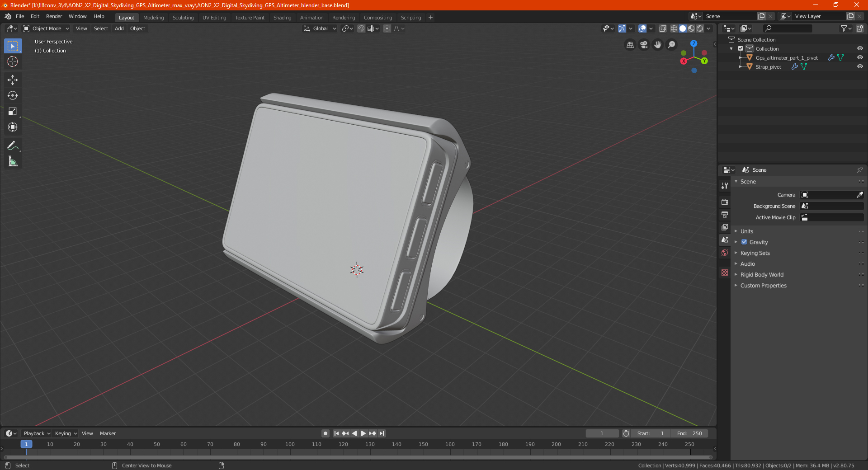The height and width of the screenshot is (470, 868).
Task: Open the Playback dropdown in timeline
Action: coord(37,433)
